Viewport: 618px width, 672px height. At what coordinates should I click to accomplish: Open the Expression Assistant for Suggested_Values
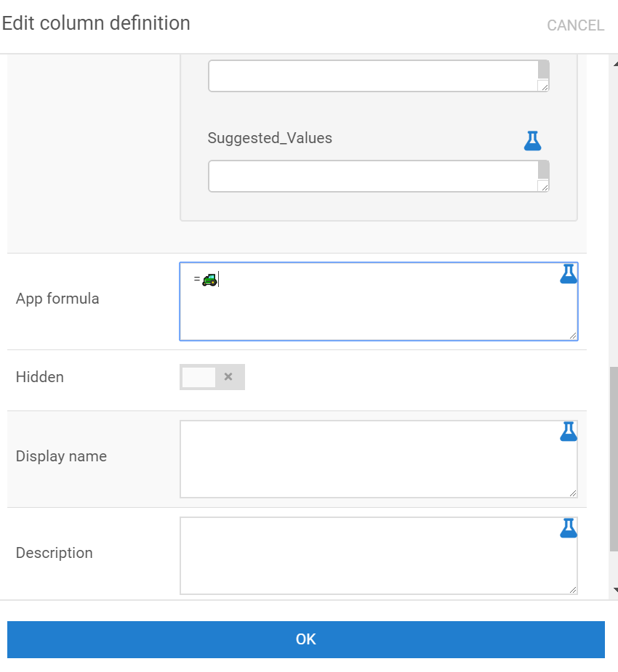532,140
